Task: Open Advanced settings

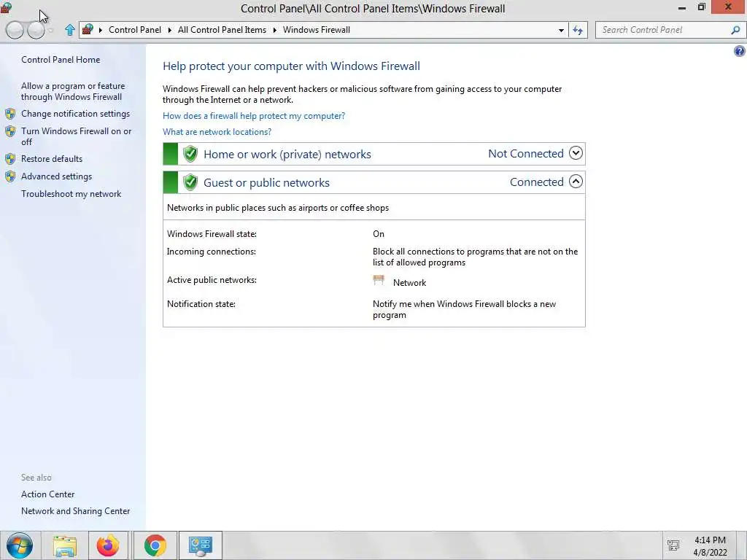Action: (x=56, y=176)
